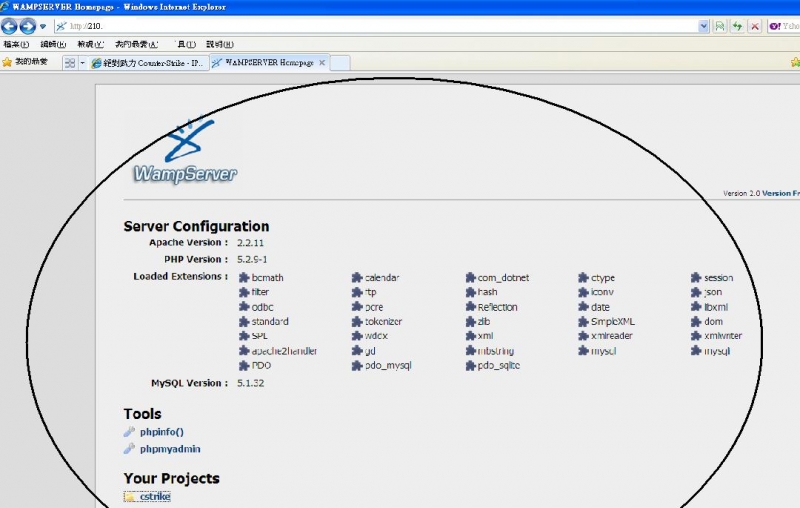Click the Compatibility View icon in address bar
The width and height of the screenshot is (800, 508).
click(x=720, y=26)
